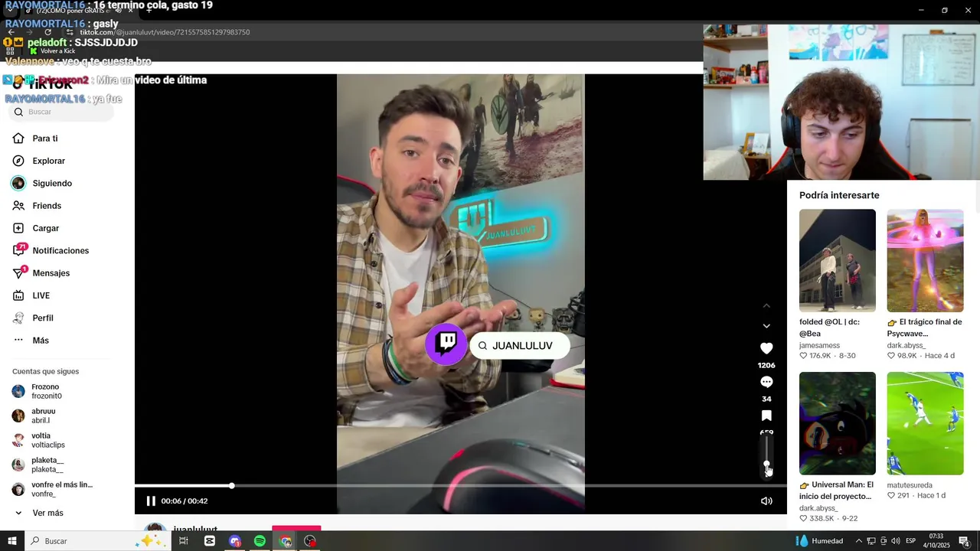Open the Frozono followed account

46,391
